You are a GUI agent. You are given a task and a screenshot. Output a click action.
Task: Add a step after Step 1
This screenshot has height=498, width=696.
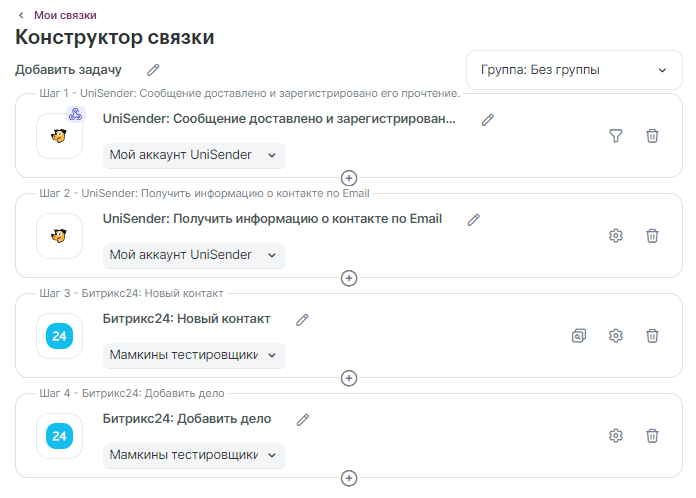349,178
